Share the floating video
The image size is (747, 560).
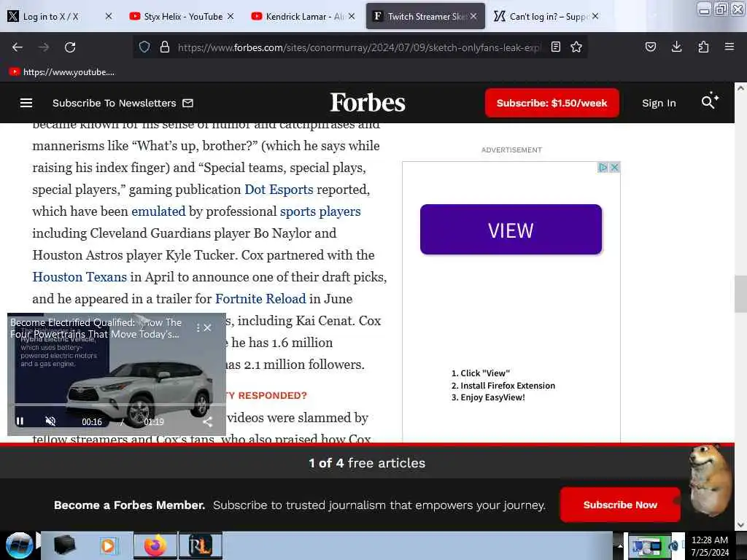pos(208,421)
